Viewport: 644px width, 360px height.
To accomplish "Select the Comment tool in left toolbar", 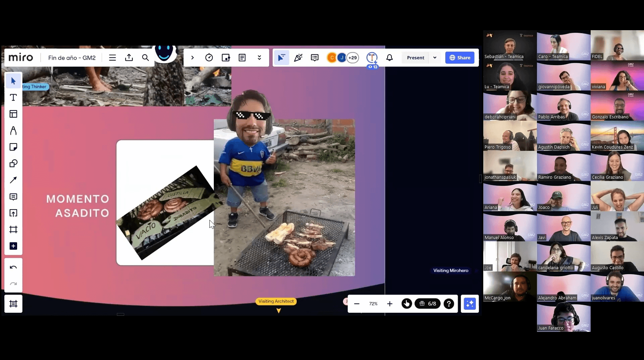I will 13,197.
